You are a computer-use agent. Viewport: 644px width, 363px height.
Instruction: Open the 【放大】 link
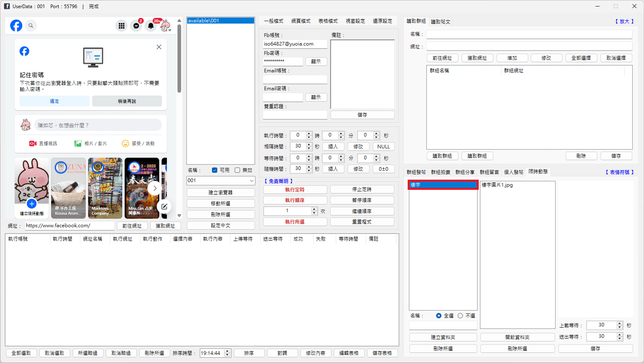coord(624,21)
